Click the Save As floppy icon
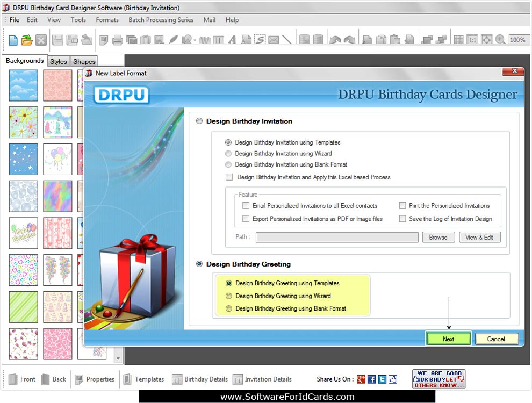The image size is (532, 403). pyautogui.click(x=72, y=40)
